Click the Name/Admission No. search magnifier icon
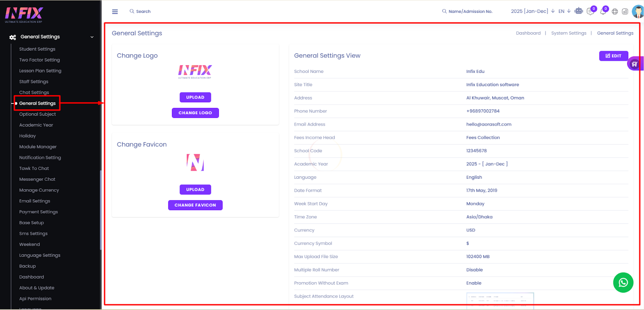This screenshot has height=310, width=644. (x=444, y=11)
